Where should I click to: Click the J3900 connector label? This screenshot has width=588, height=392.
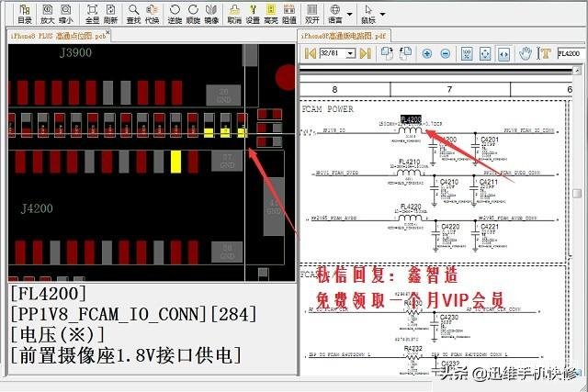point(75,52)
